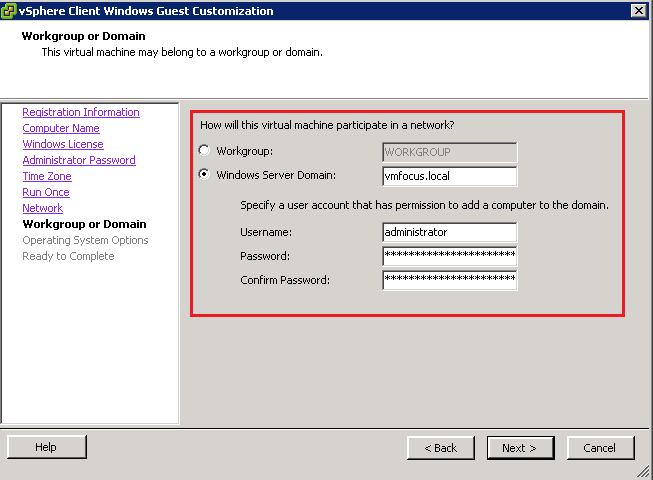Select the Windows Server Domain option

coord(205,176)
